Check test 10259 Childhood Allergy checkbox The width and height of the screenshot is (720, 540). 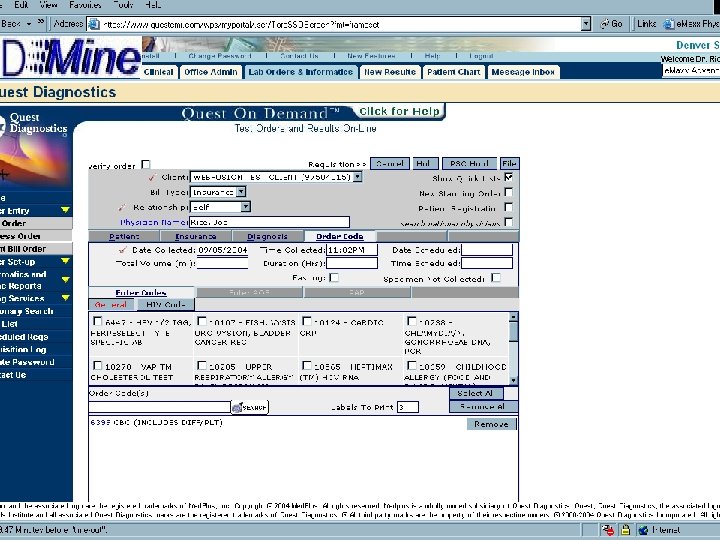point(412,366)
